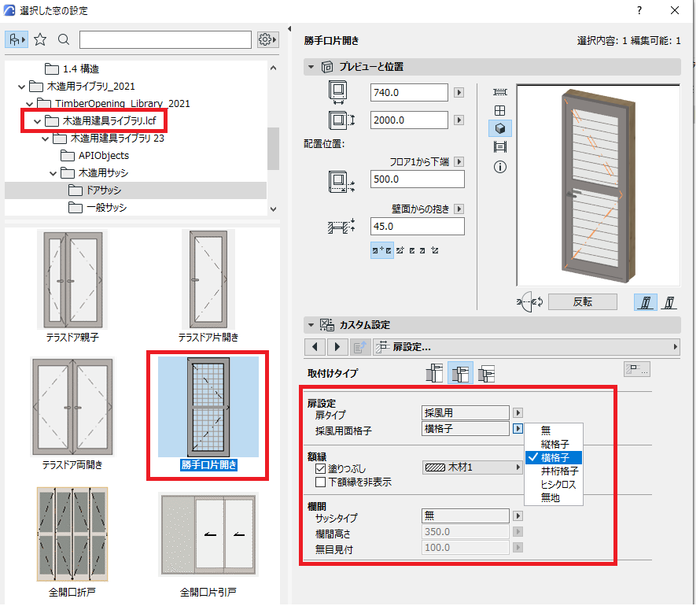This screenshot has width=700, height=606.
Task: Select the fourth reveal anchor icon
Action: point(422,250)
